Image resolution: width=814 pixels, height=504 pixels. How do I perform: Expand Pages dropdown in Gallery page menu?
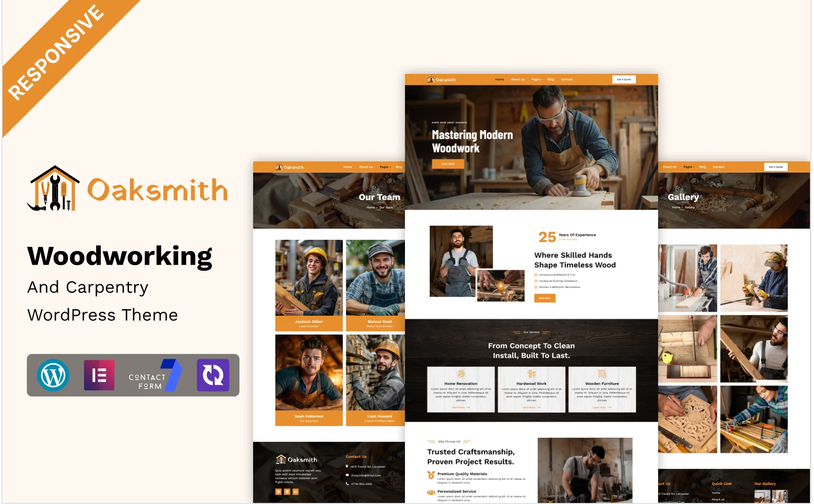pos(689,167)
